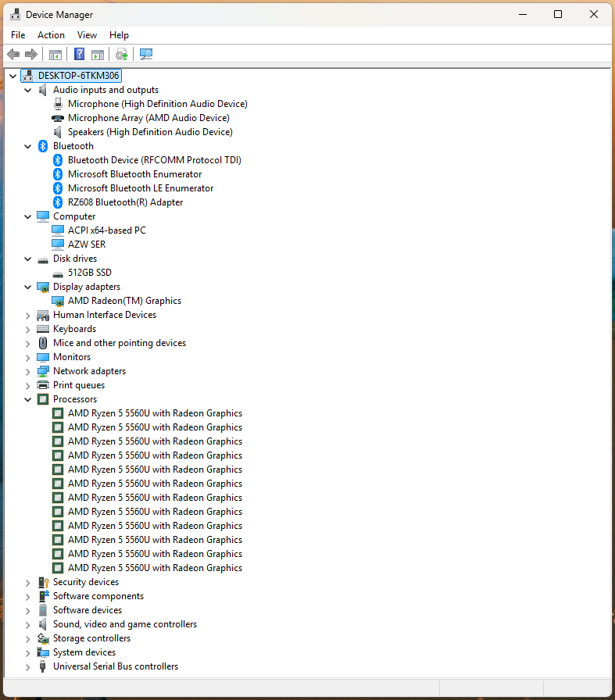Expand the Keyboards group
Screen dimensions: 615x700
pyautogui.click(x=27, y=330)
